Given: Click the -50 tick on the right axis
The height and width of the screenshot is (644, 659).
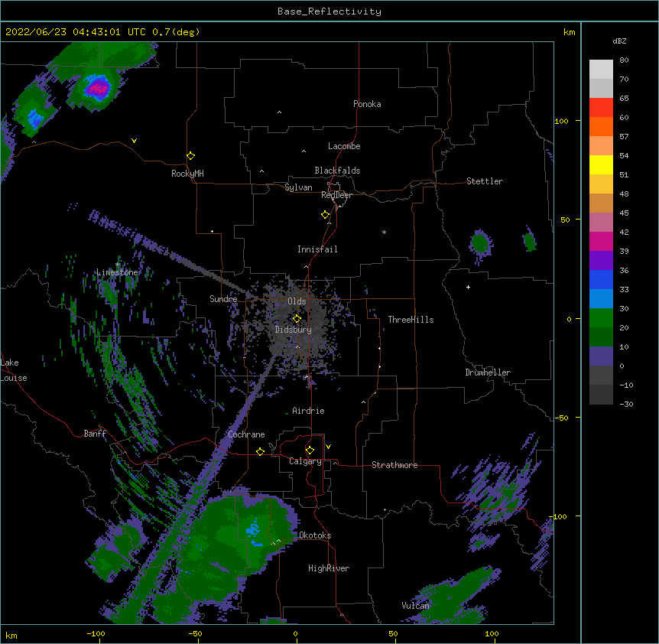Looking at the screenshot, I should pos(561,418).
